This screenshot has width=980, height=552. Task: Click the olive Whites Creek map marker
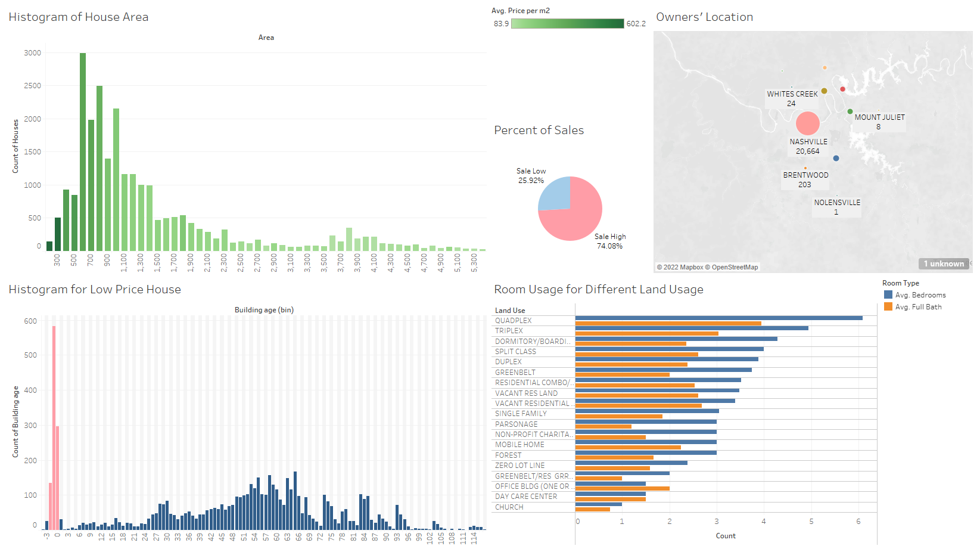(x=824, y=91)
